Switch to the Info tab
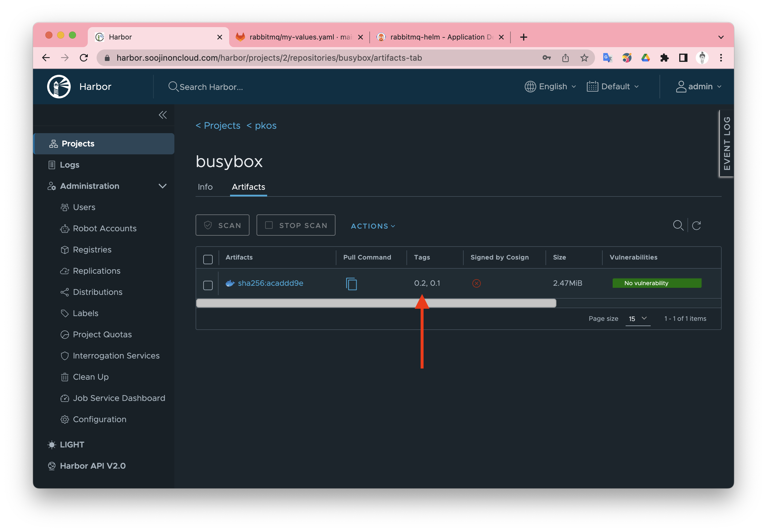 pos(205,187)
